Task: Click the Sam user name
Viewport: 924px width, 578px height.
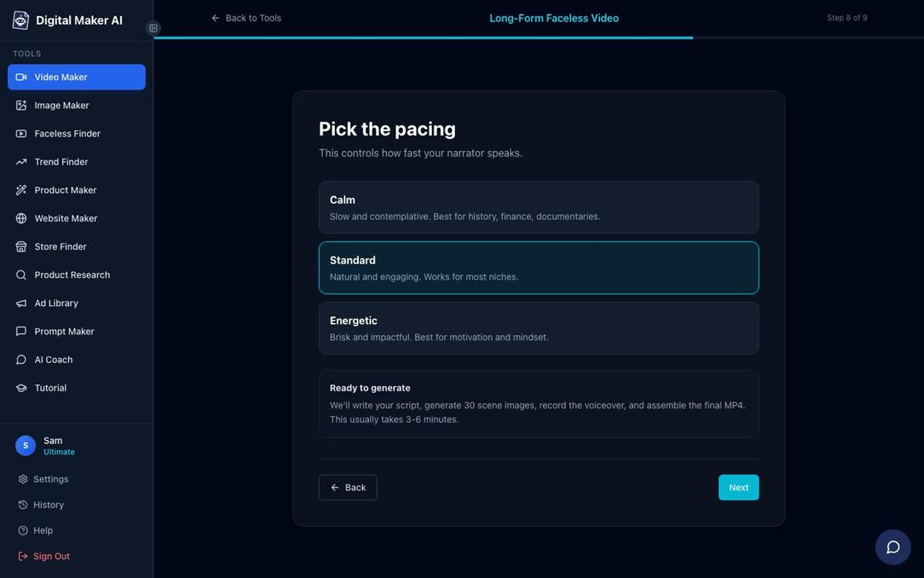Action: pyautogui.click(x=53, y=441)
